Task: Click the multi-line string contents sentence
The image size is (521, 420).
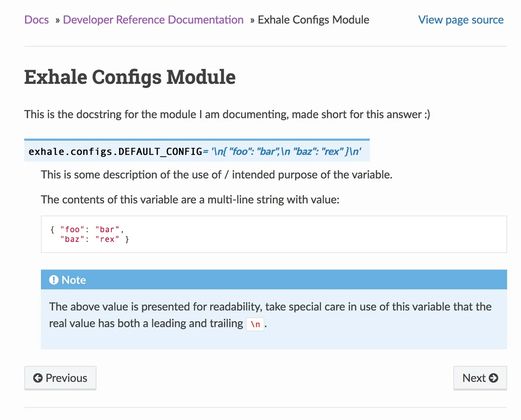Action: click(190, 200)
